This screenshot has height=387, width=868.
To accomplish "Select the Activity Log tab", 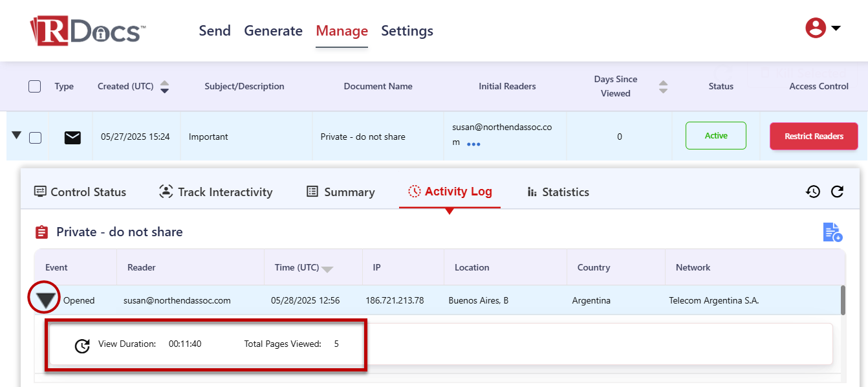I will (x=450, y=192).
